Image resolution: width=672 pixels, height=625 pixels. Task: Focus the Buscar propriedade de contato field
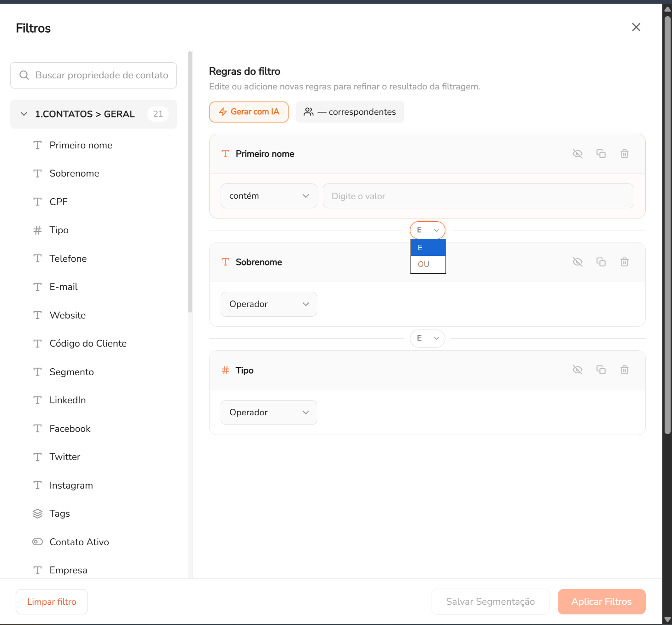(93, 75)
